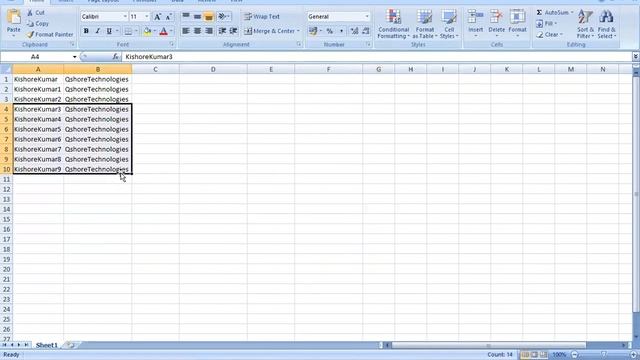Add a new worksheet tab
Screen dimensions: 640x360
(71, 345)
